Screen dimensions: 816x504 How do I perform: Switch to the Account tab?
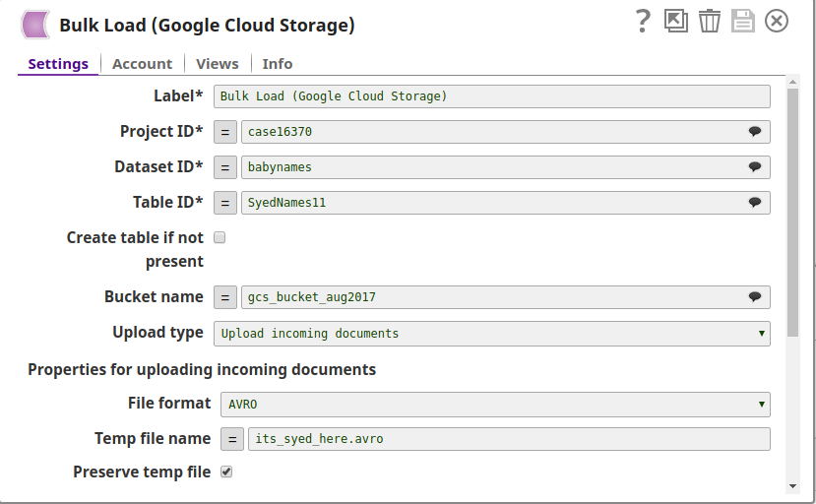click(142, 64)
